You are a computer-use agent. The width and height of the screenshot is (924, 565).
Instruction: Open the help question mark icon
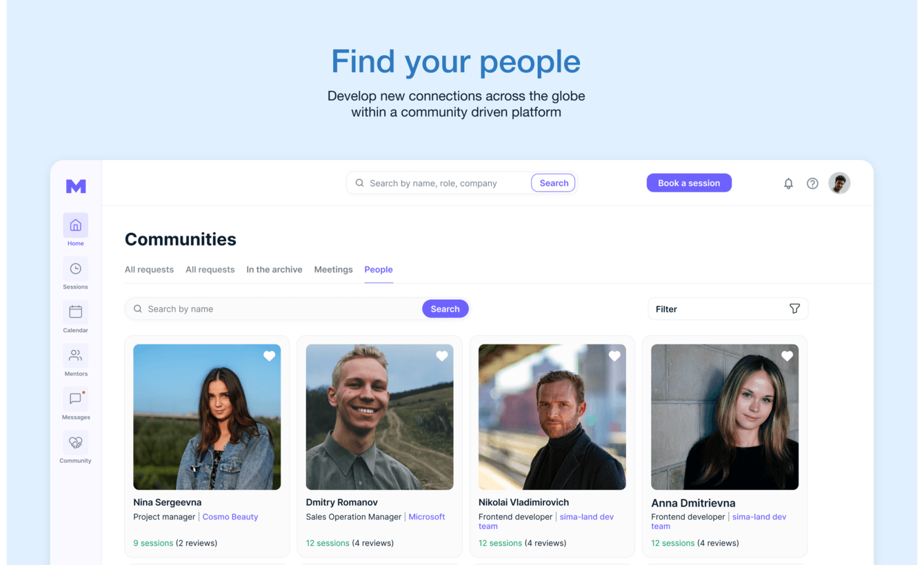point(812,183)
